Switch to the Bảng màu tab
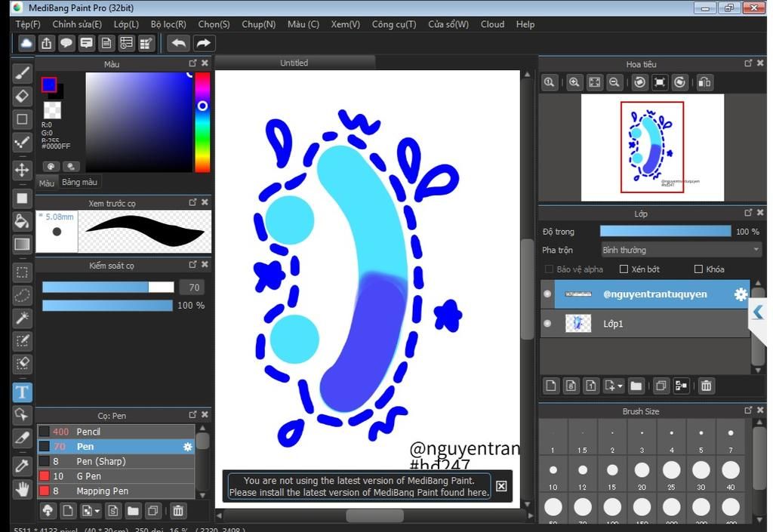Screen dimensions: 773x532 pos(79,183)
